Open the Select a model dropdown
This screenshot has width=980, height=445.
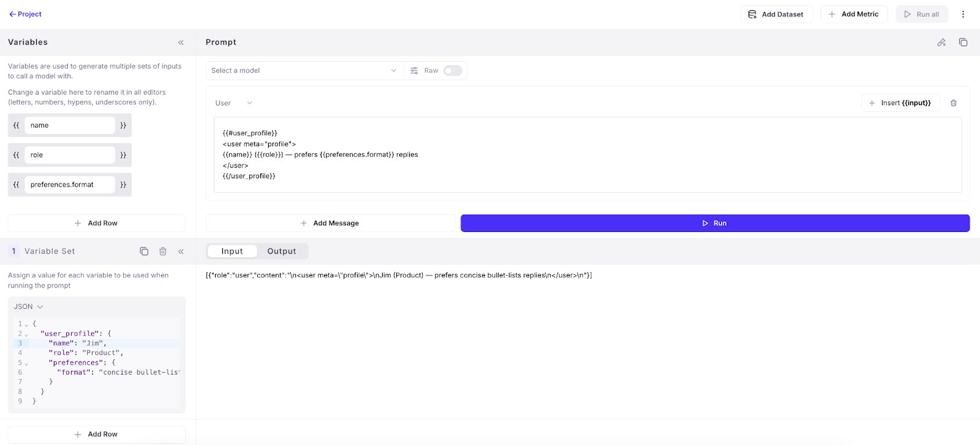[304, 70]
